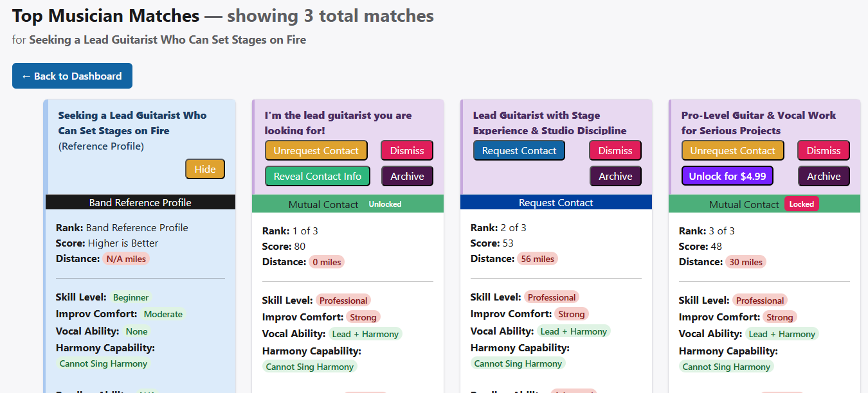Unrequest Contact on the Pro-Level Guitar match
Image resolution: width=868 pixels, height=393 pixels.
coord(732,150)
